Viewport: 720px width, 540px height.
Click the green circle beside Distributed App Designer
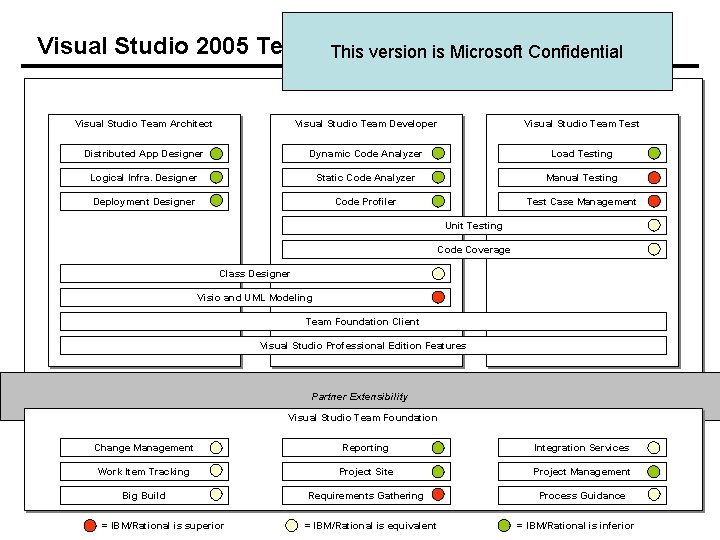(x=216, y=153)
